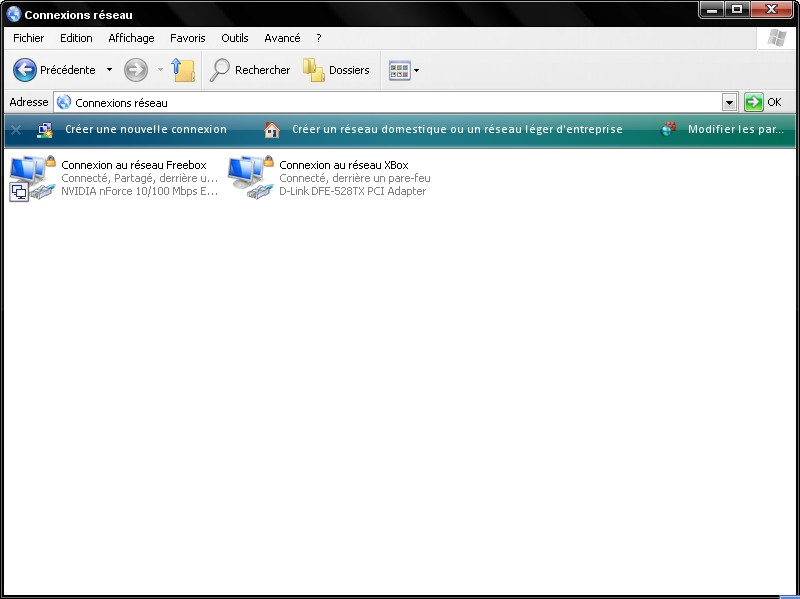Click the Freebox status text Connecté, Partagé
Image resolution: width=800 pixels, height=599 pixels.
pos(139,178)
